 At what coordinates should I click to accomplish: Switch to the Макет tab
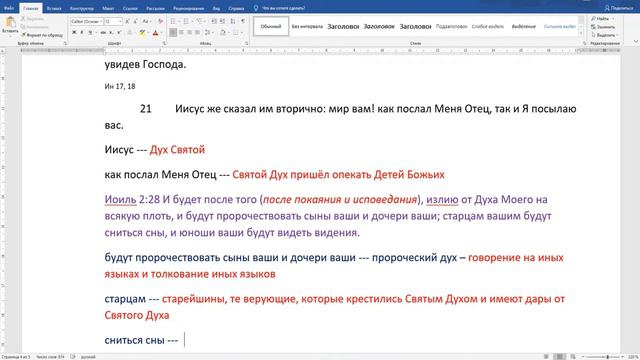(108, 8)
